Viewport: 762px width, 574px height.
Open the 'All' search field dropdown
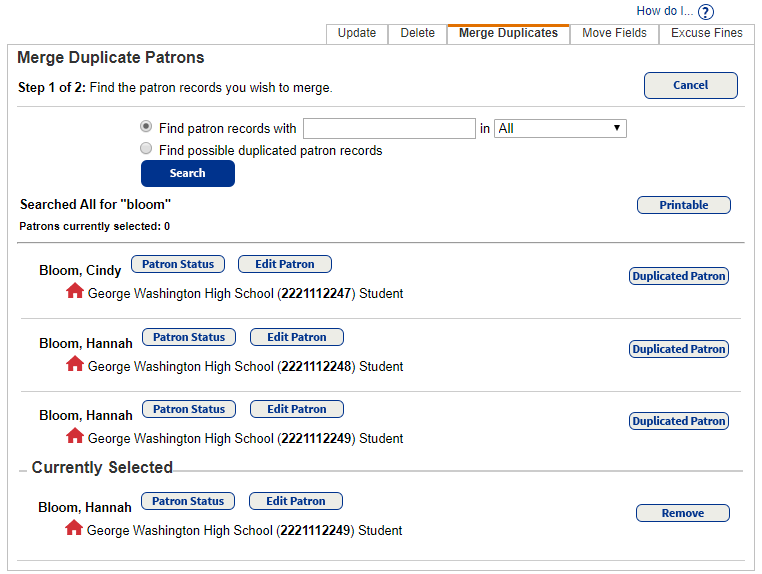[x=560, y=128]
